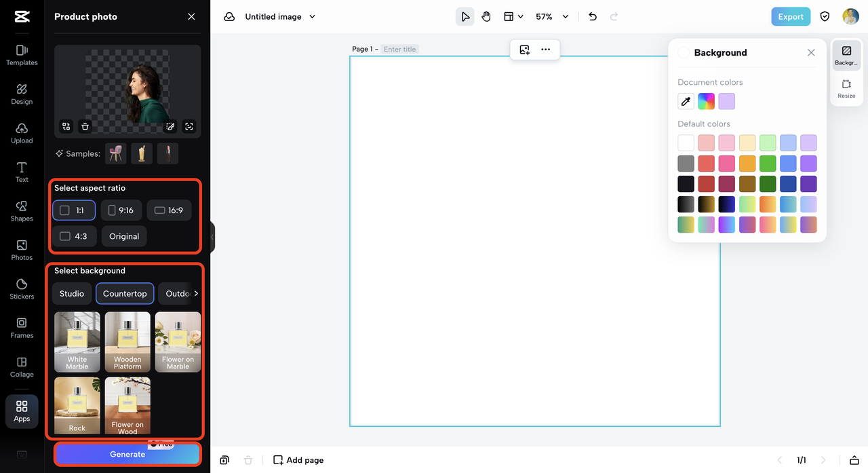Select the White Marble background

click(77, 342)
